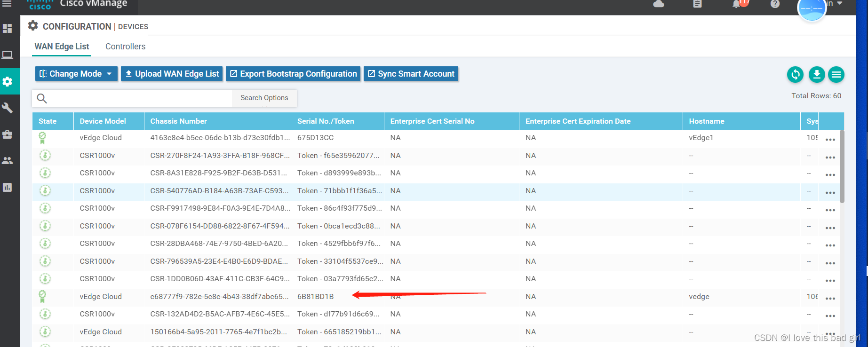The width and height of the screenshot is (868, 347).
Task: Refresh the device table
Action: tap(796, 74)
